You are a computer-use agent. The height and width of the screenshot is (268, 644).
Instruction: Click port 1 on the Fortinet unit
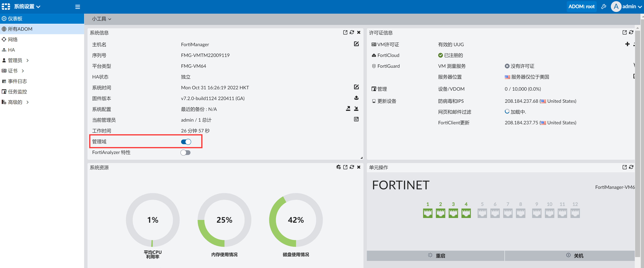click(427, 213)
